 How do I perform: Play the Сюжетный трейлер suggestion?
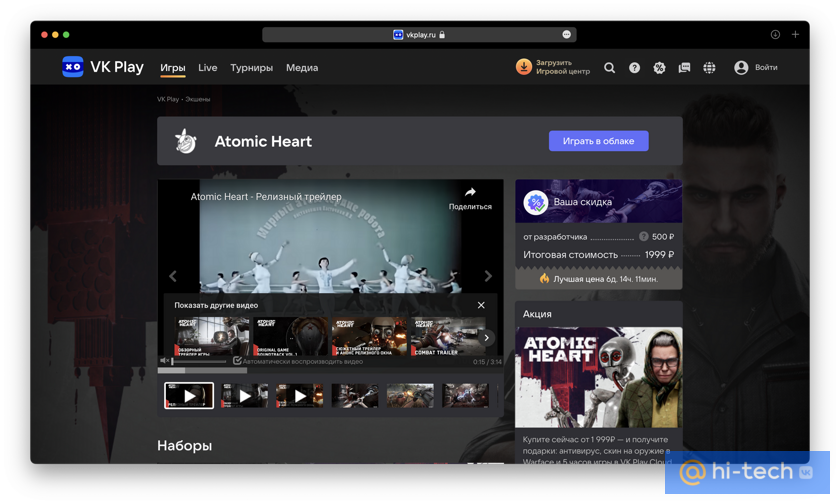[x=369, y=336]
